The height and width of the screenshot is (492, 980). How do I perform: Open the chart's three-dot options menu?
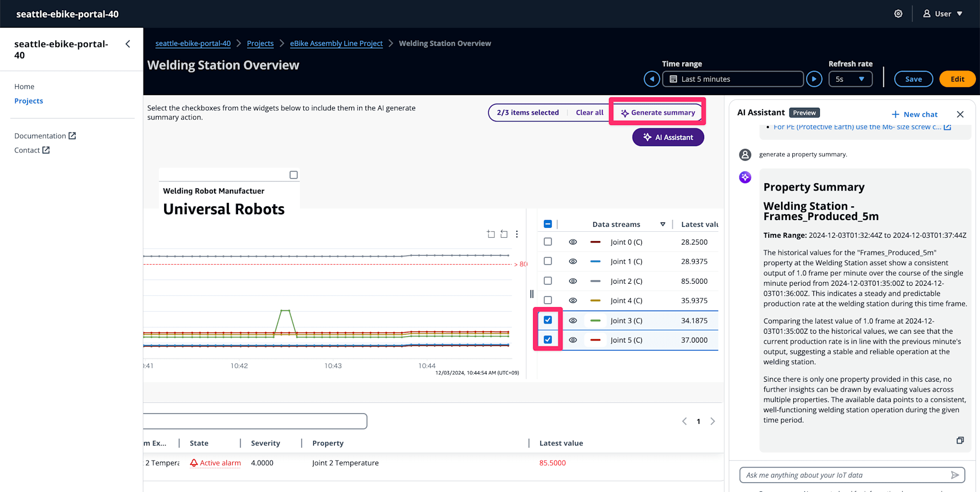(x=516, y=234)
